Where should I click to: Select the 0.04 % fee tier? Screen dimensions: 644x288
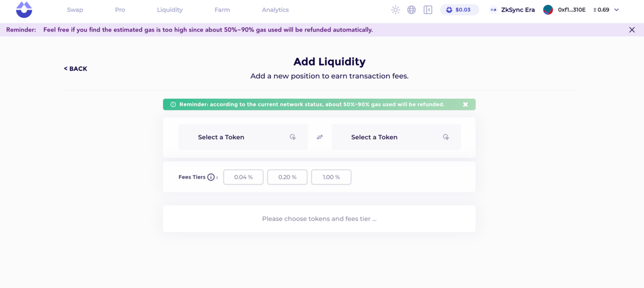click(243, 177)
